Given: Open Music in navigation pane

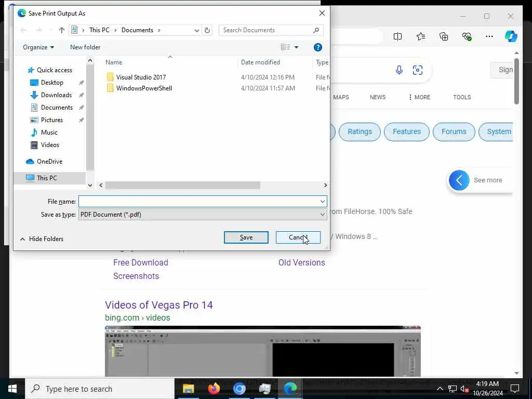Looking at the screenshot, I should (49, 132).
